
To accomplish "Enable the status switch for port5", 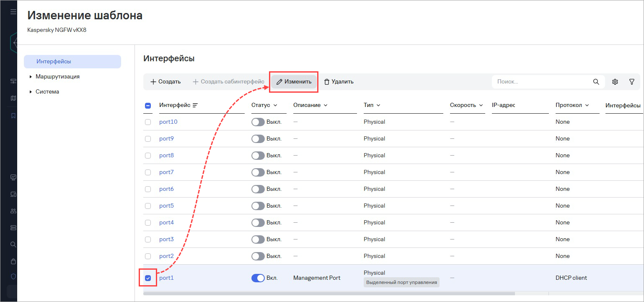I will pyautogui.click(x=258, y=206).
